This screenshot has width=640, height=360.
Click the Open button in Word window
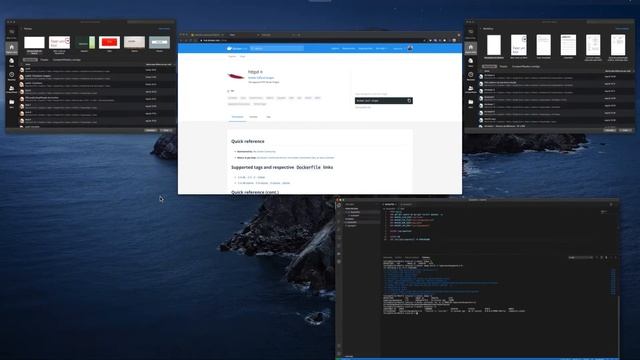click(x=626, y=130)
